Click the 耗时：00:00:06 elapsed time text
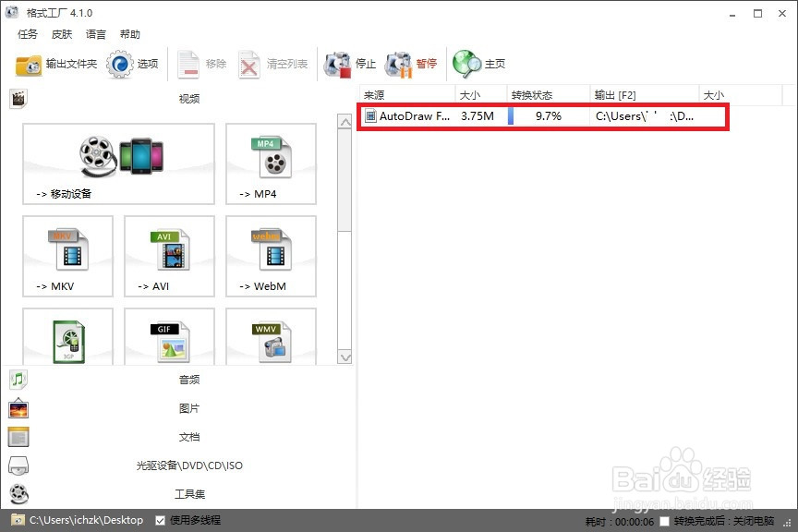The image size is (798, 532). pyautogui.click(x=620, y=521)
